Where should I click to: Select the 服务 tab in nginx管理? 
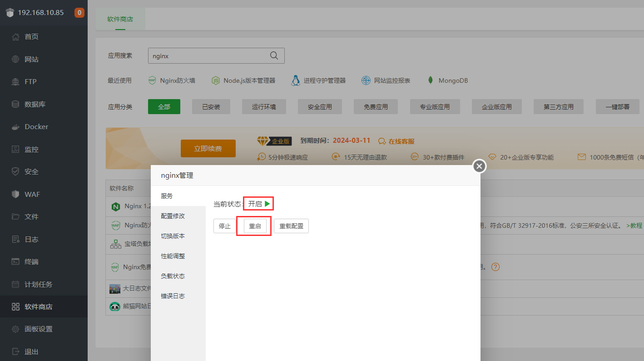pos(178,196)
